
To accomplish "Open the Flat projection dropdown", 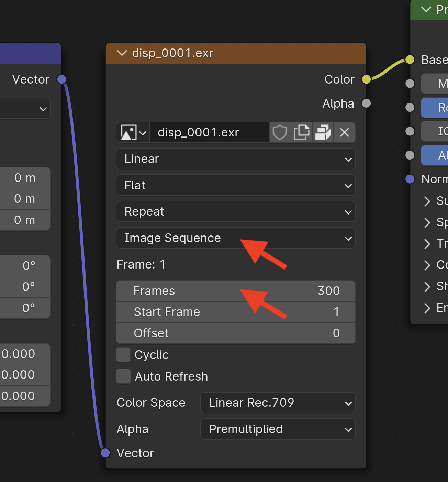I will tap(236, 185).
